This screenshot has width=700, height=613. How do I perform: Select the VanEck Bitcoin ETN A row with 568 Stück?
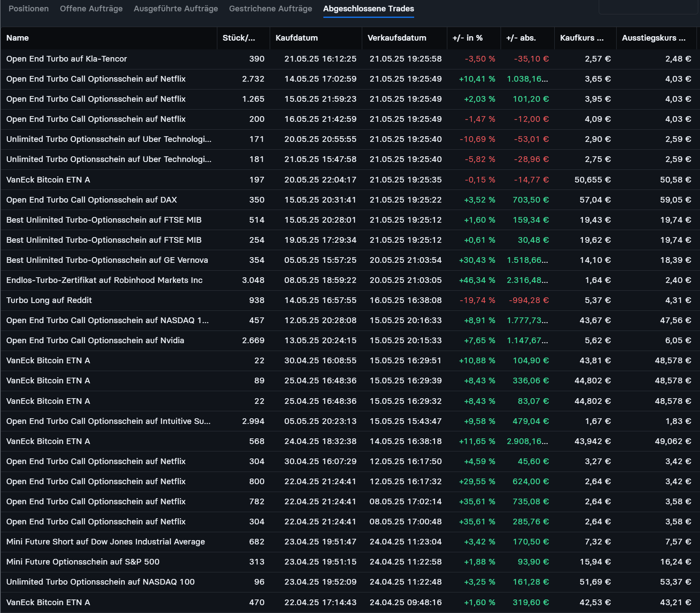(x=350, y=441)
